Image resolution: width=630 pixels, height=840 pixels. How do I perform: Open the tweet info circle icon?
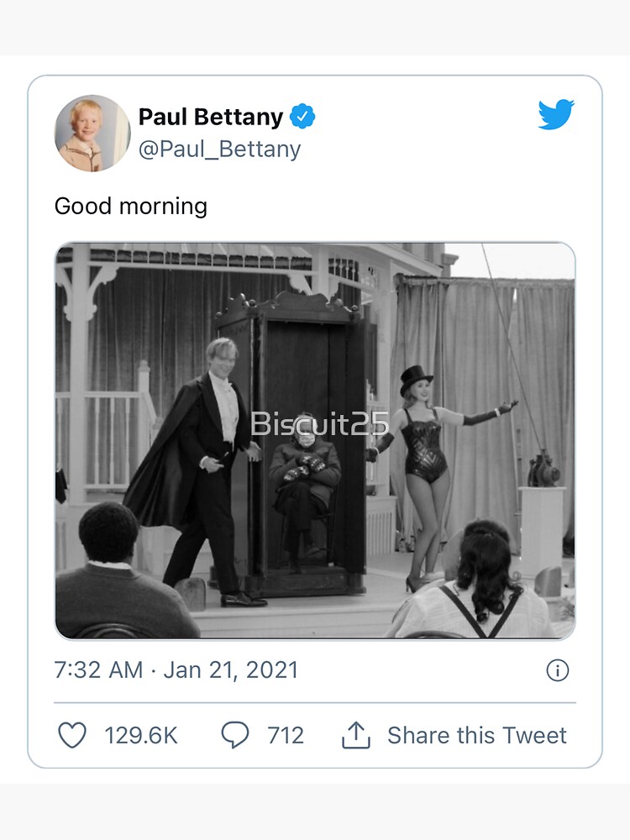(558, 669)
